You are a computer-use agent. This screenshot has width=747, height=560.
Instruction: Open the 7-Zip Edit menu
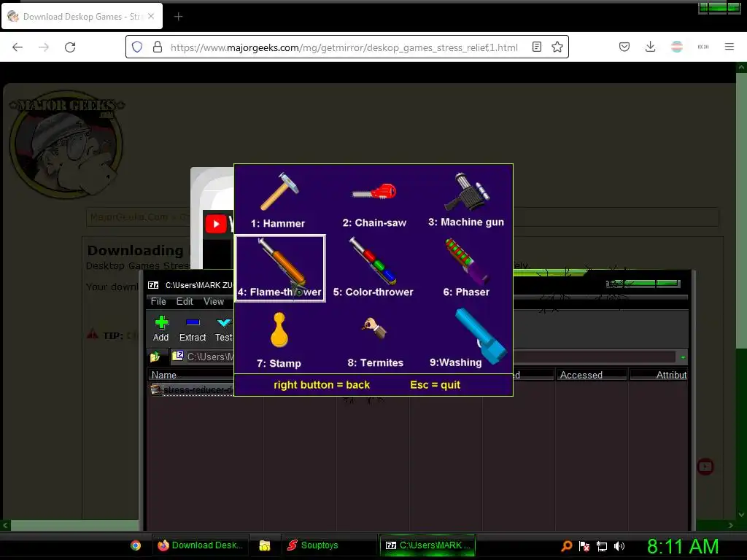(185, 301)
